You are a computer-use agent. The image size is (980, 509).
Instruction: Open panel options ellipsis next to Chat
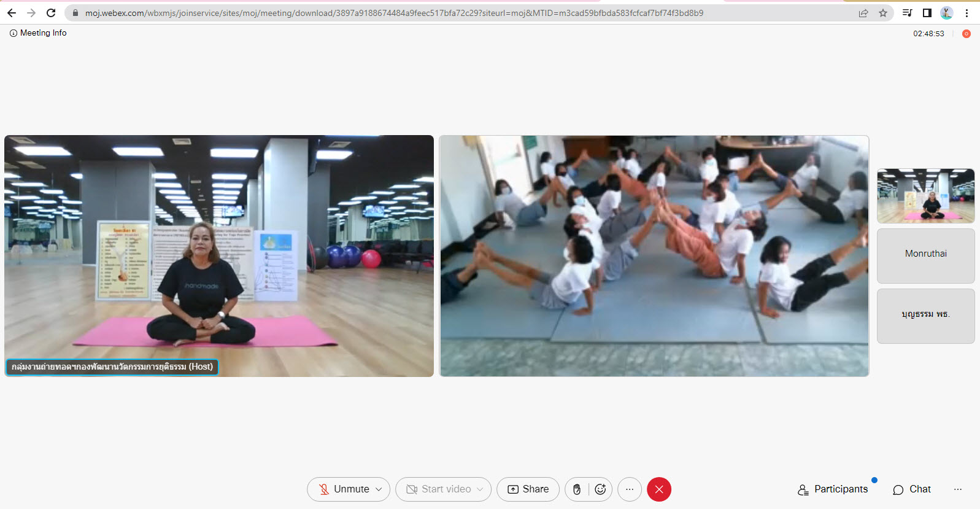point(957,489)
